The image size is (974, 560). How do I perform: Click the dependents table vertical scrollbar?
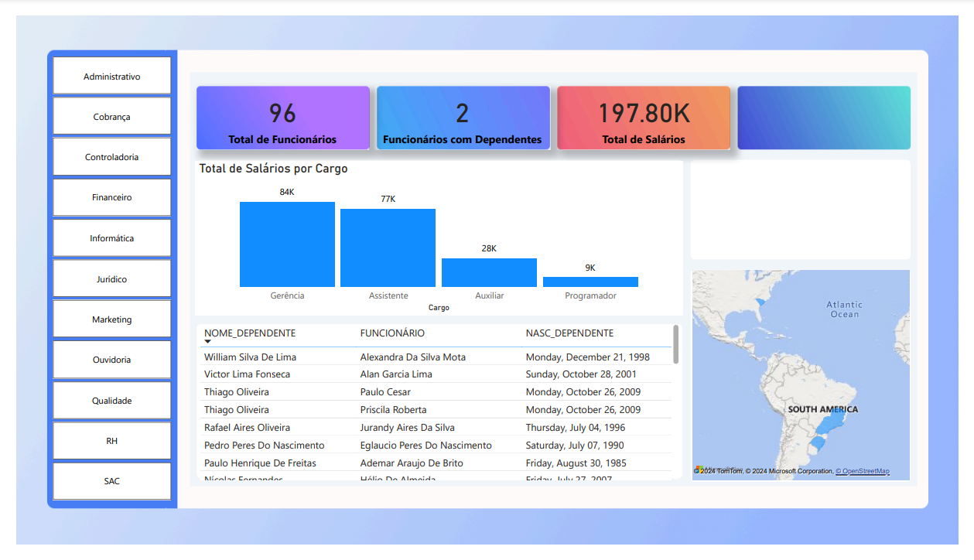676,344
